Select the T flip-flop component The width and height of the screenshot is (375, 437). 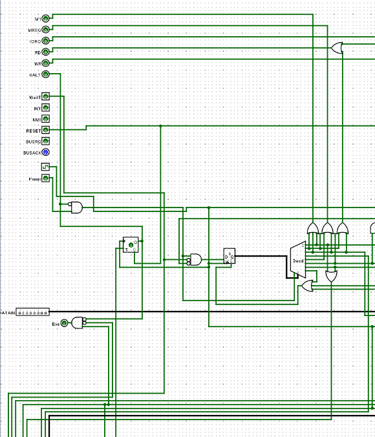(131, 245)
